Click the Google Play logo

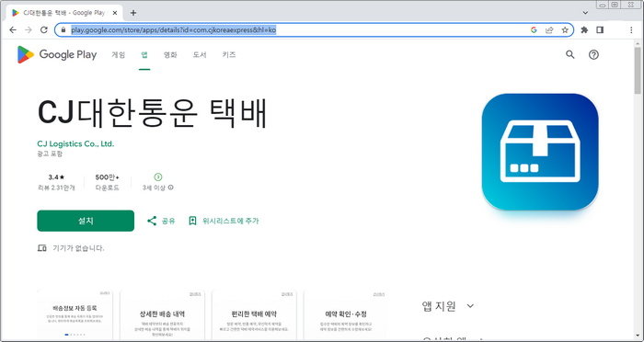[57, 54]
